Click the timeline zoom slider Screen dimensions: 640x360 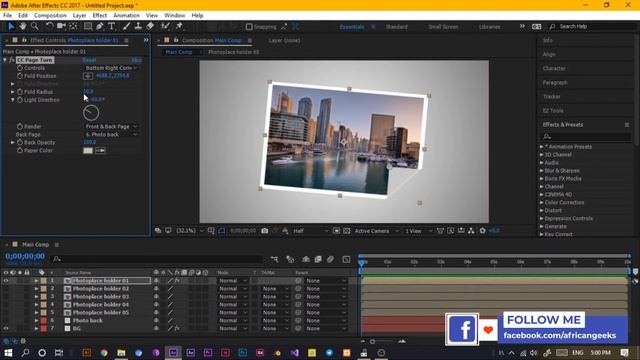[x=372, y=342]
